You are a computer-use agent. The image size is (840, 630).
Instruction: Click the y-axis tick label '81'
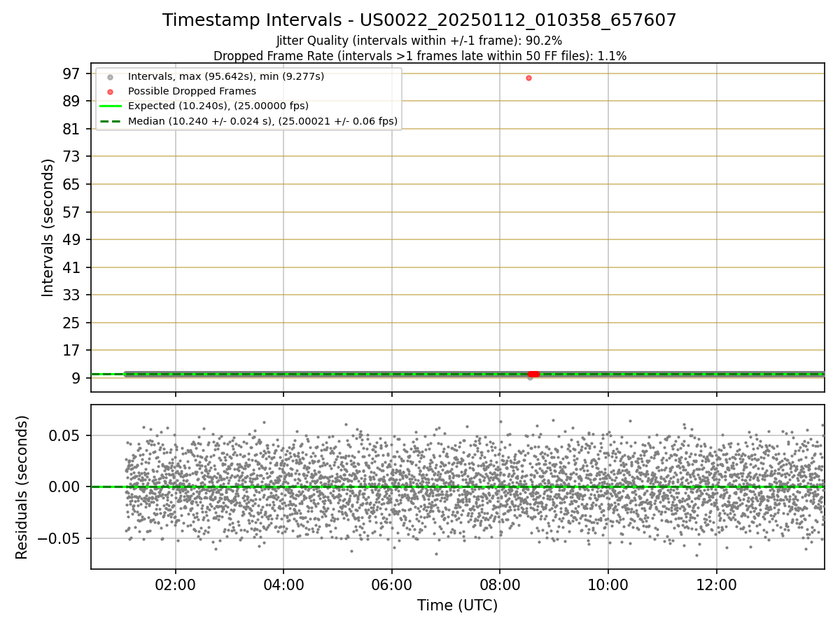coord(71,129)
